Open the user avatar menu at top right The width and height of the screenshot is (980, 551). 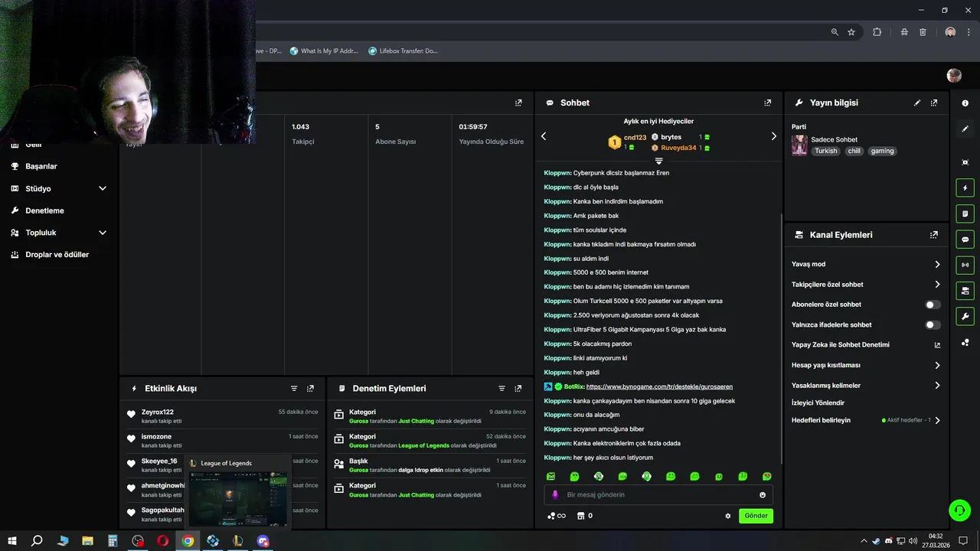pos(954,75)
